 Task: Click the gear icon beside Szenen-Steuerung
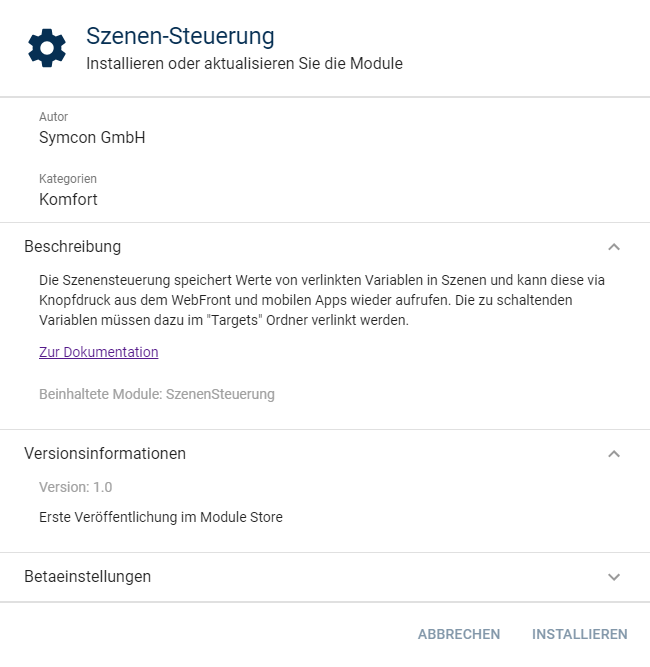point(47,48)
